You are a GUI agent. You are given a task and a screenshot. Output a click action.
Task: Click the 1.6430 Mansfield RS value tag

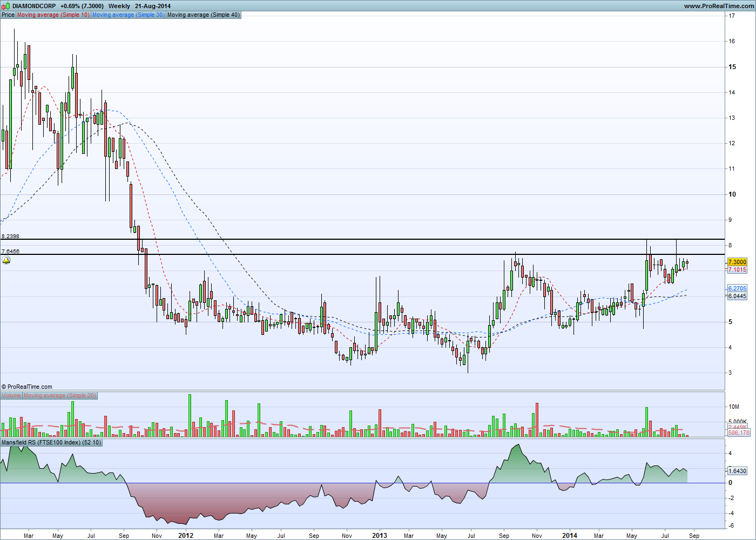tap(738, 471)
